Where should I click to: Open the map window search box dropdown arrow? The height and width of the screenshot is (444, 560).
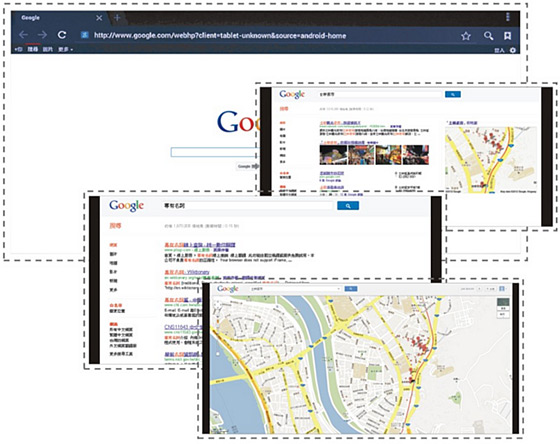click(338, 289)
